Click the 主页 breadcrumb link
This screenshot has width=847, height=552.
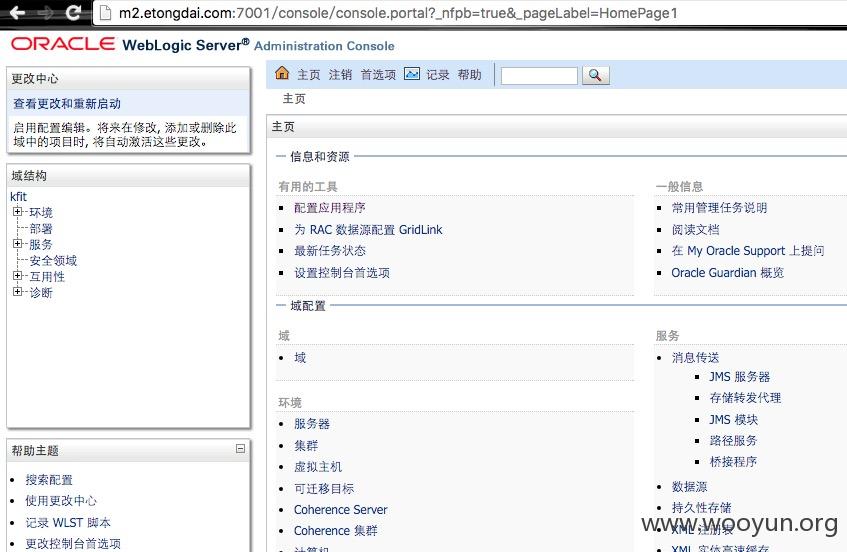click(294, 99)
